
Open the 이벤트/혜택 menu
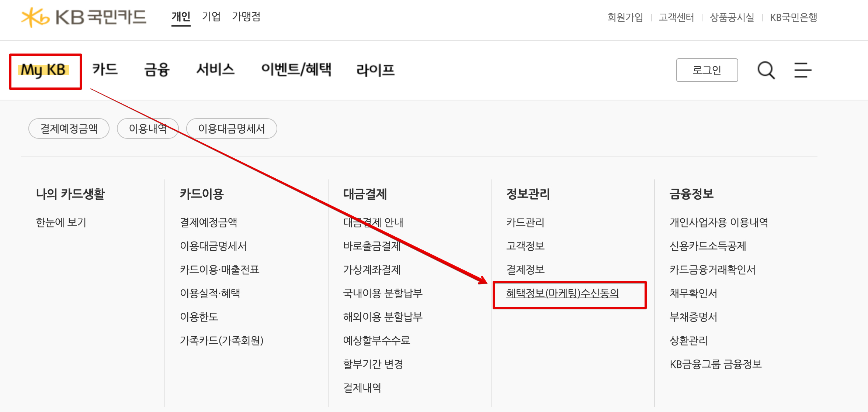[x=296, y=69]
